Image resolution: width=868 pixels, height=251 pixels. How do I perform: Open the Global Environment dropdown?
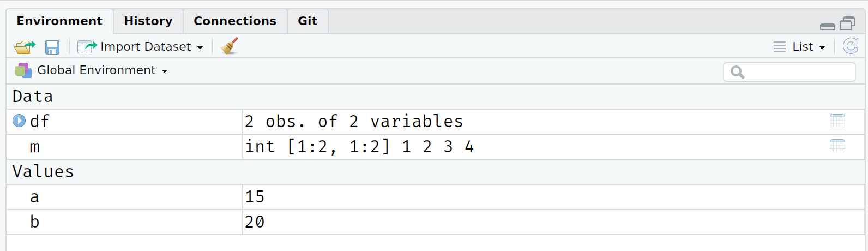[92, 70]
